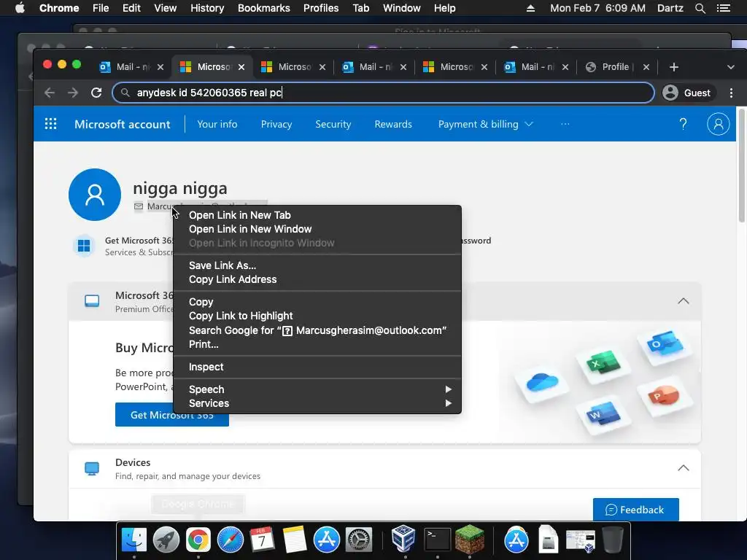Open Google Chrome in the dock

pos(198,540)
